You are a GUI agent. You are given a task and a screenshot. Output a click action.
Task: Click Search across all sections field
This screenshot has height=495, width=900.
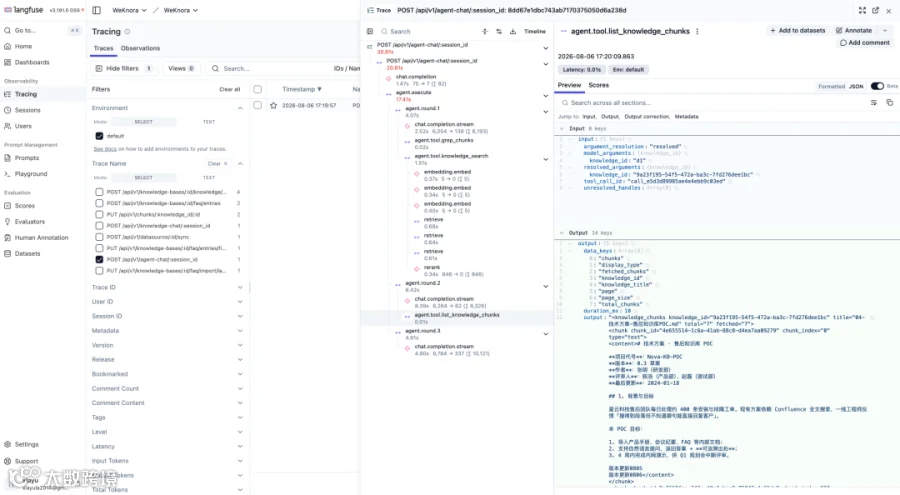point(712,103)
